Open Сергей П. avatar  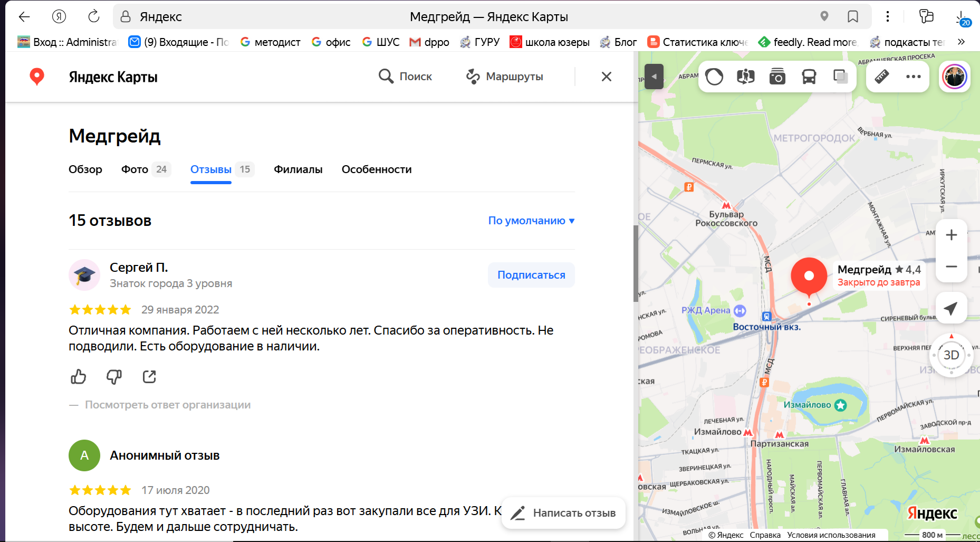(x=84, y=275)
